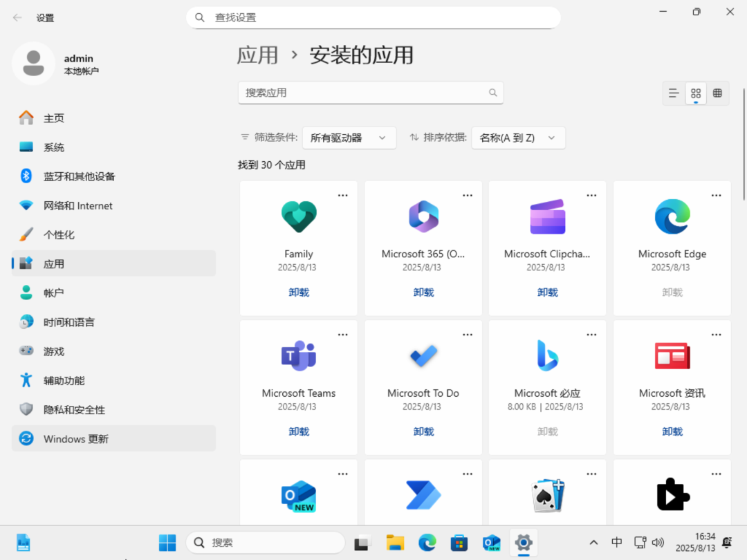Screen dimensions: 747x560
Task: Click the Family app icon
Action: (x=299, y=217)
